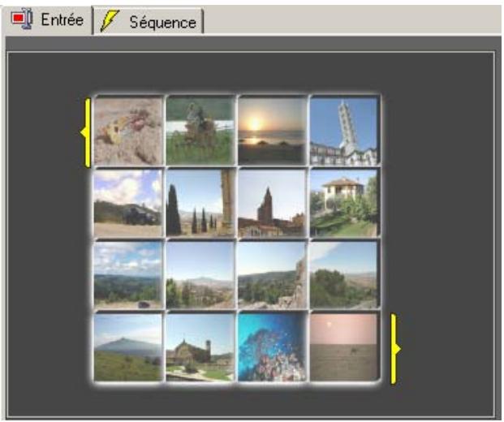Select the white villa on hillside thumbnail

(x=344, y=203)
